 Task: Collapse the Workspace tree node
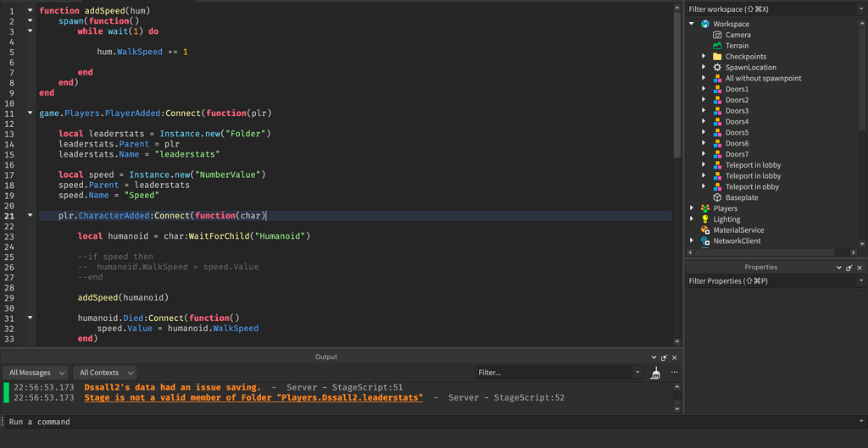point(692,24)
